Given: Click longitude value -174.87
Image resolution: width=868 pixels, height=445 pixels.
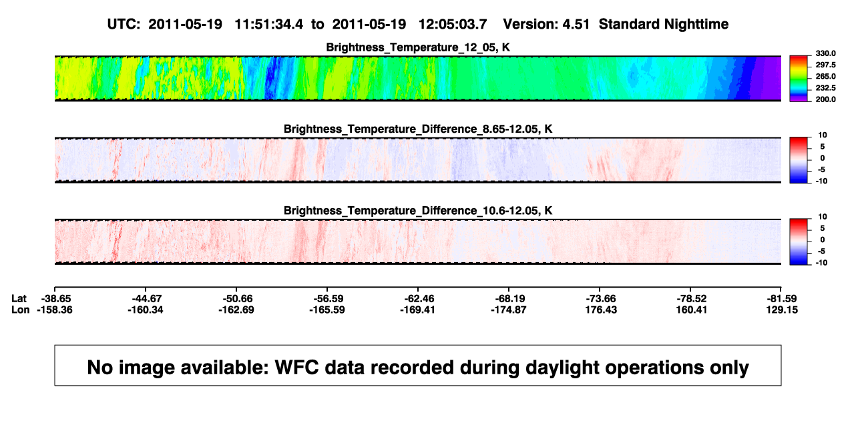Looking at the screenshot, I should point(509,310).
